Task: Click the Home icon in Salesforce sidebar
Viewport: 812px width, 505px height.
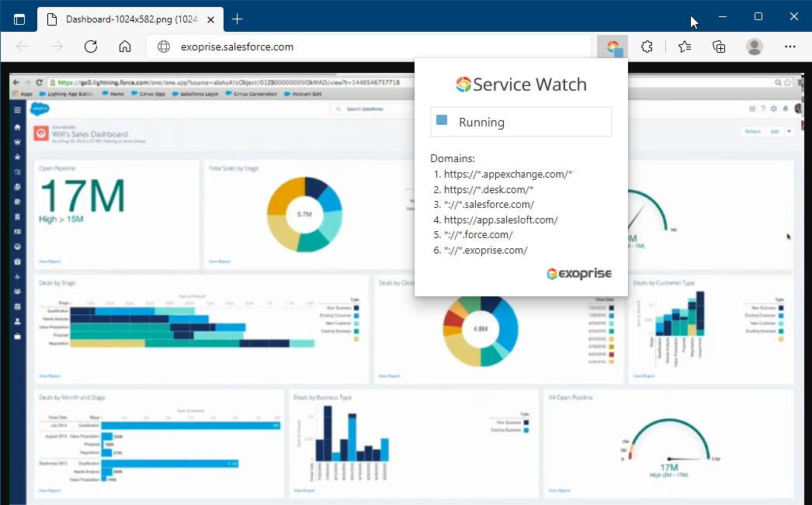Action: point(17,126)
